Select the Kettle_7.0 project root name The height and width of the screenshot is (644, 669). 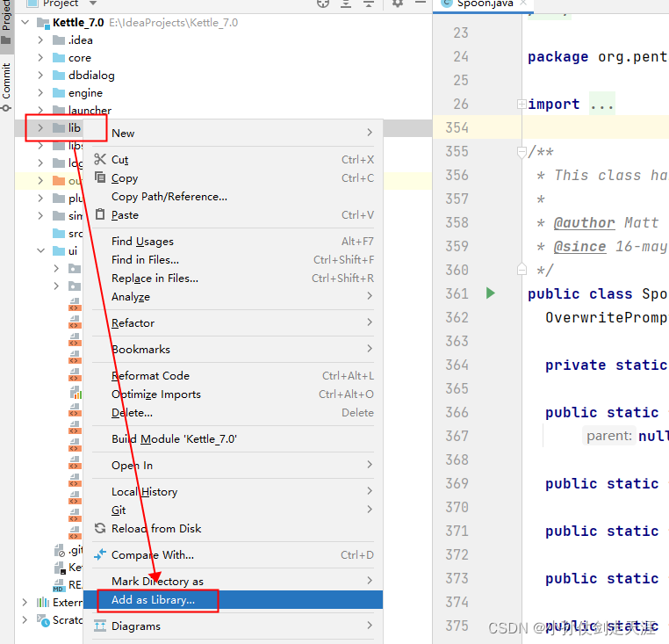point(78,23)
